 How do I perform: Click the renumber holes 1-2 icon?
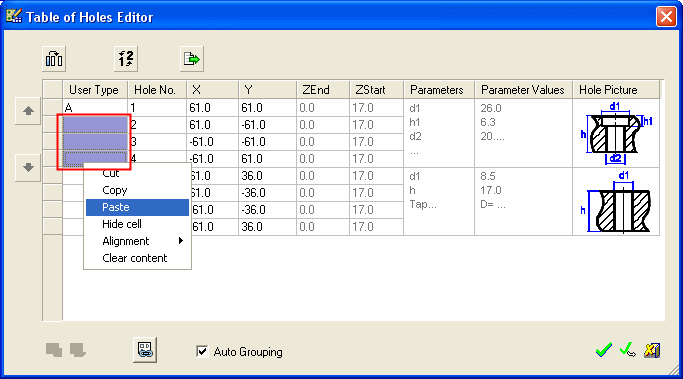point(126,59)
